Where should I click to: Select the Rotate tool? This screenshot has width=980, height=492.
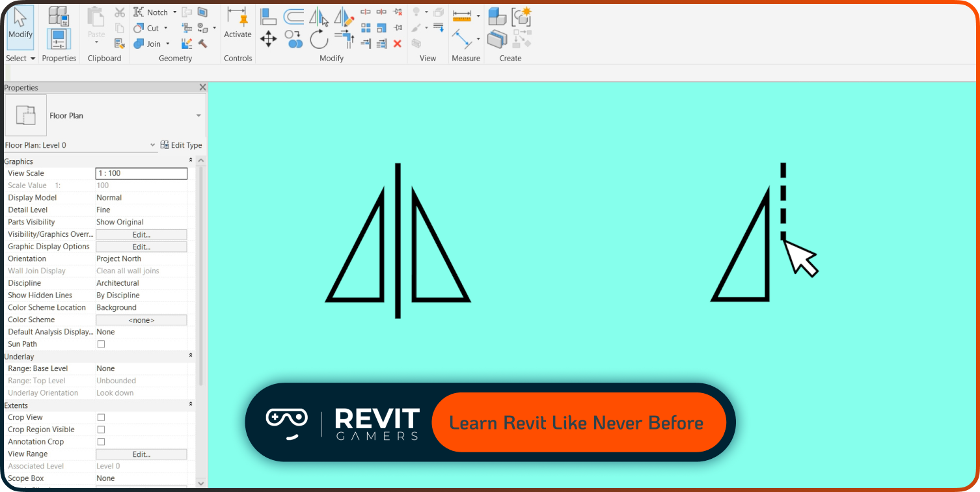coord(319,39)
